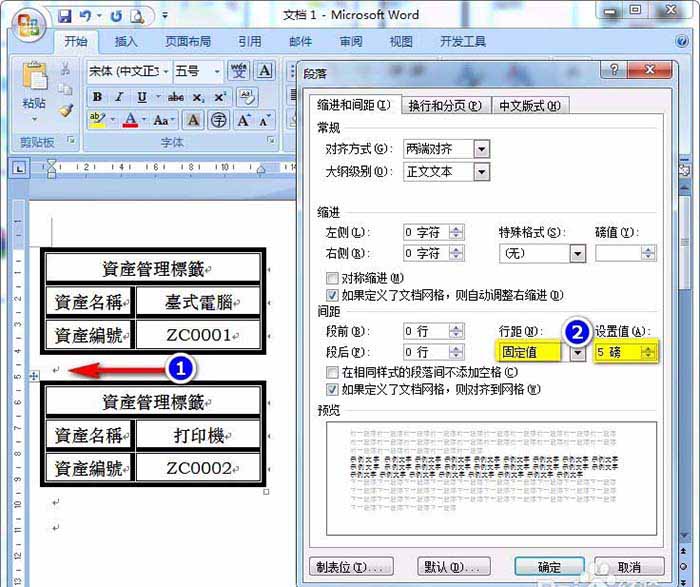
Task: Uncheck snap to grid when grid defined
Action: tap(332, 389)
